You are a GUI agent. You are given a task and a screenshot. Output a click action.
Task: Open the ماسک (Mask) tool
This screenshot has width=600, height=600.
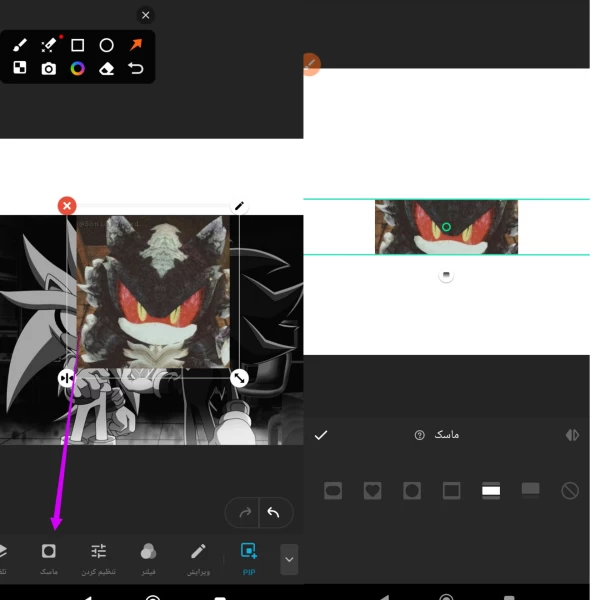49,559
